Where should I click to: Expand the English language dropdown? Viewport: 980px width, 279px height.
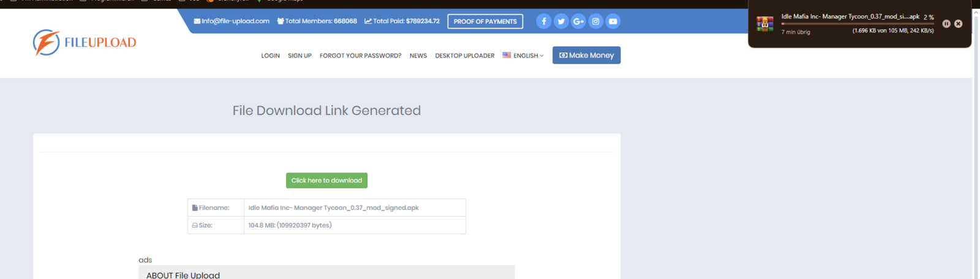[x=524, y=56]
